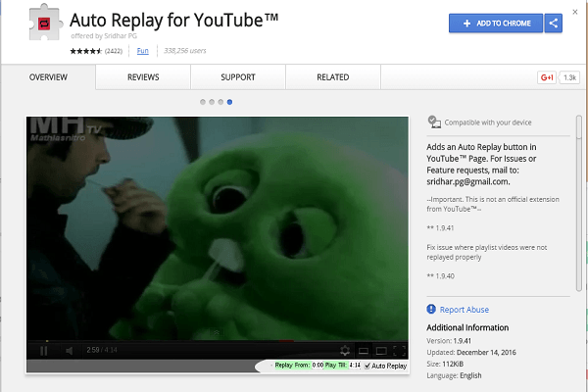Click the small picture-in-picture size icon in the player

coord(364,352)
